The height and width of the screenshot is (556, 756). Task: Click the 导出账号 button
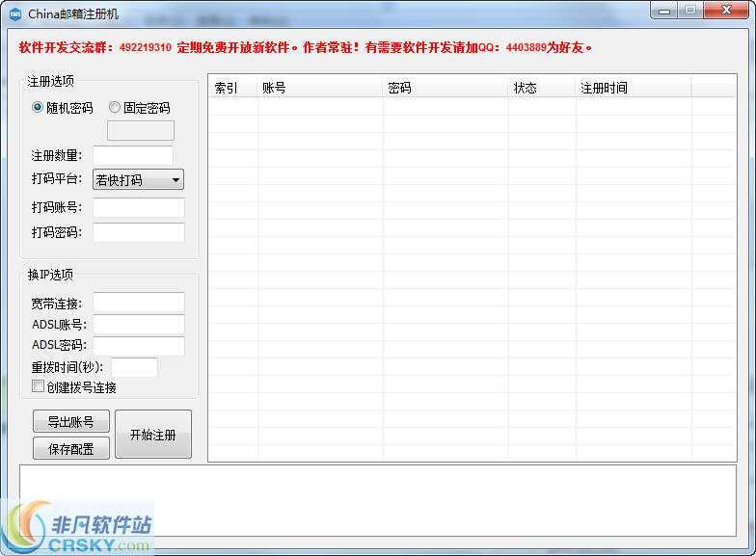point(71,422)
